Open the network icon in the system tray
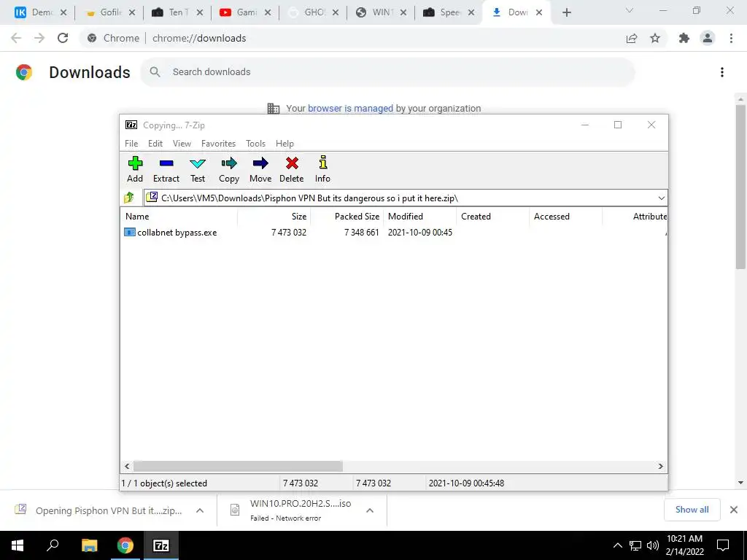The image size is (747, 560). pyautogui.click(x=635, y=545)
